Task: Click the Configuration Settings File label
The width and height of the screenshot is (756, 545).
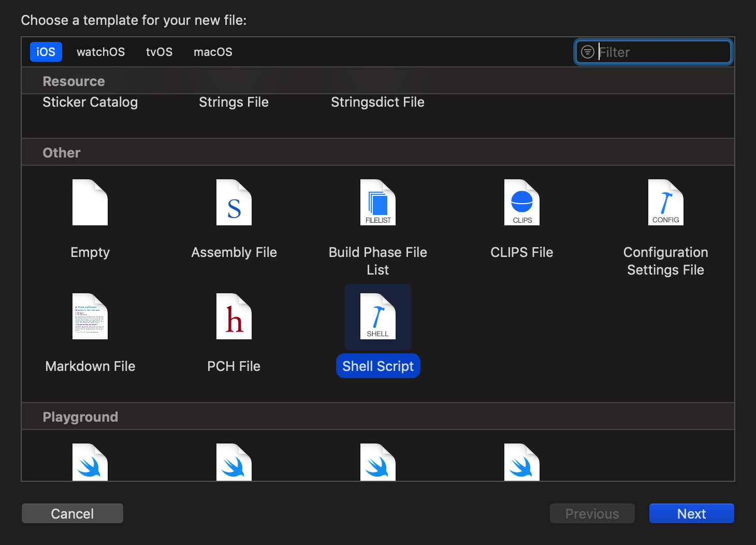Action: pos(666,261)
